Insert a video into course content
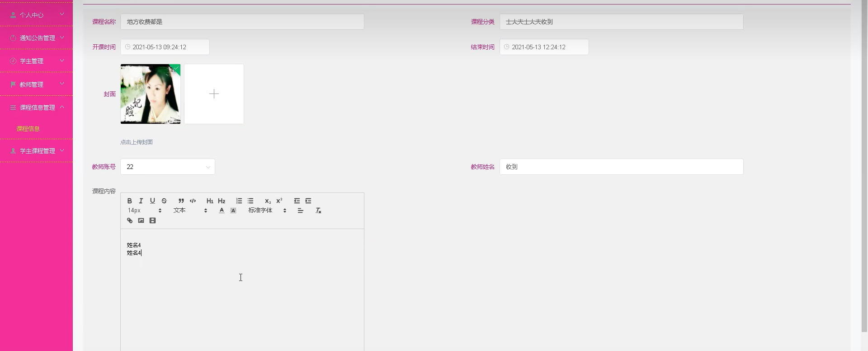Image resolution: width=868 pixels, height=351 pixels. tap(153, 220)
